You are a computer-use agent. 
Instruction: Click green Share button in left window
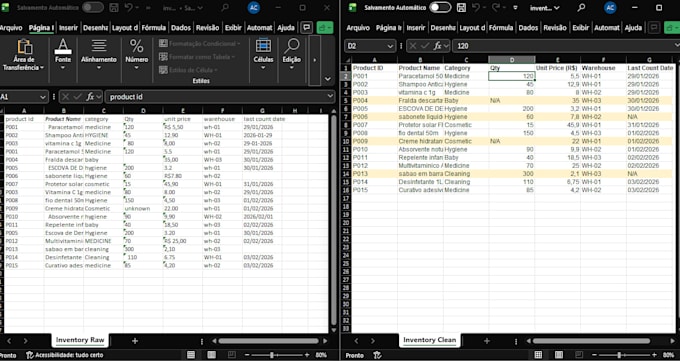coord(325,28)
